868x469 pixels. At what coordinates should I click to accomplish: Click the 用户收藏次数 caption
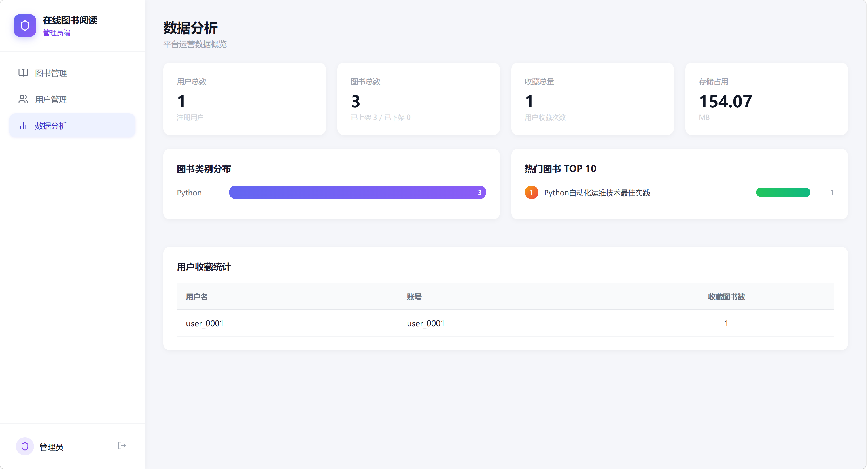[545, 118]
